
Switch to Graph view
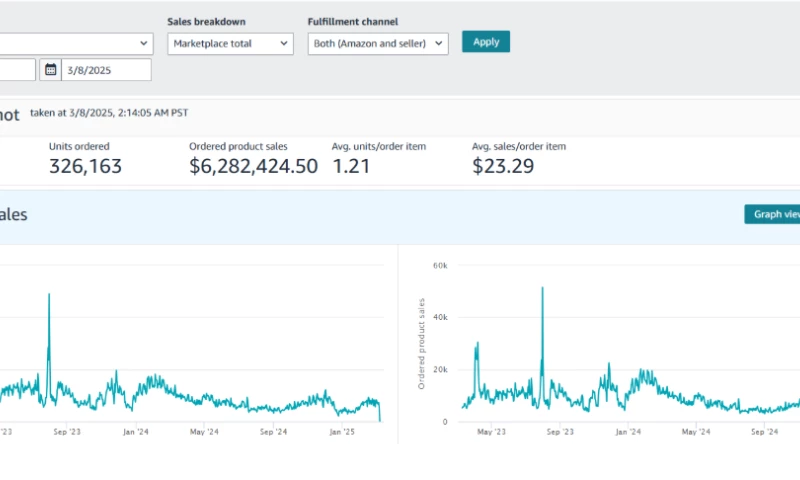pyautogui.click(x=772, y=214)
